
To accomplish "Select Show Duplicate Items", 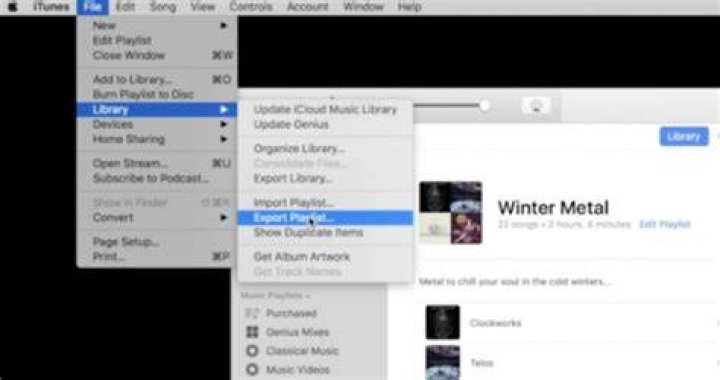I will (325, 233).
